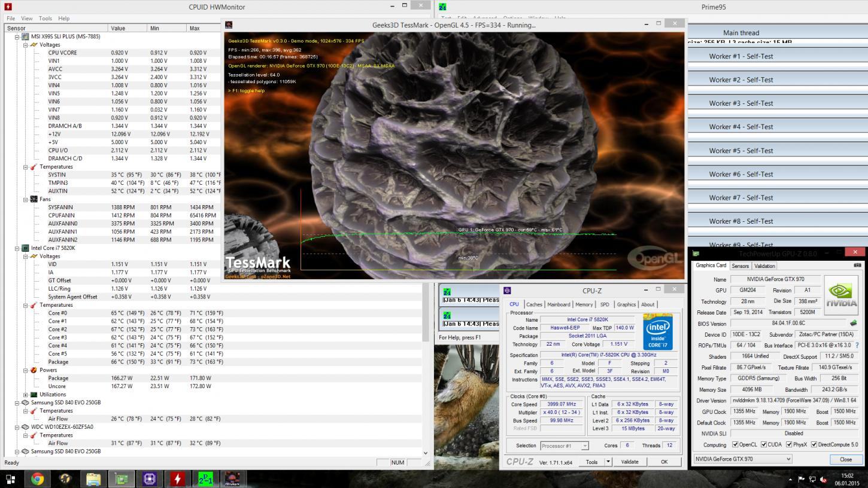This screenshot has width=868, height=488.
Task: Click the GPU-Z BIOS save chip icon
Action: (x=853, y=323)
